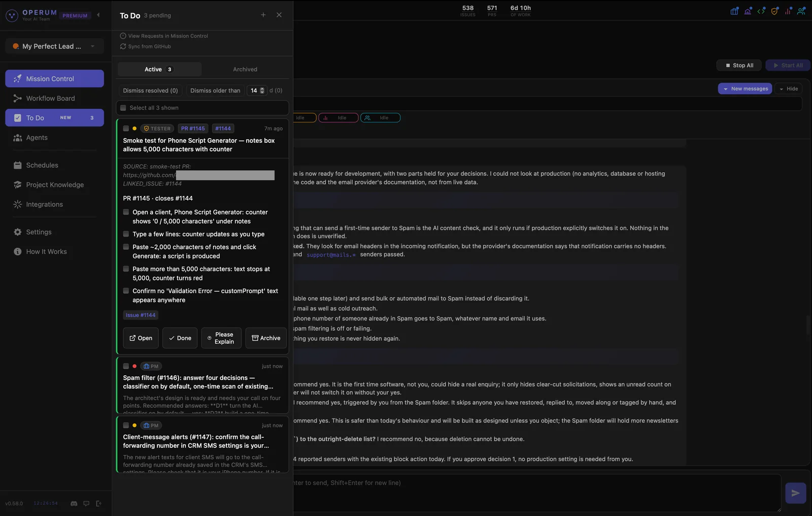
Task: Open the 'My Perfect Lead' project dropdown
Action: tap(54, 46)
